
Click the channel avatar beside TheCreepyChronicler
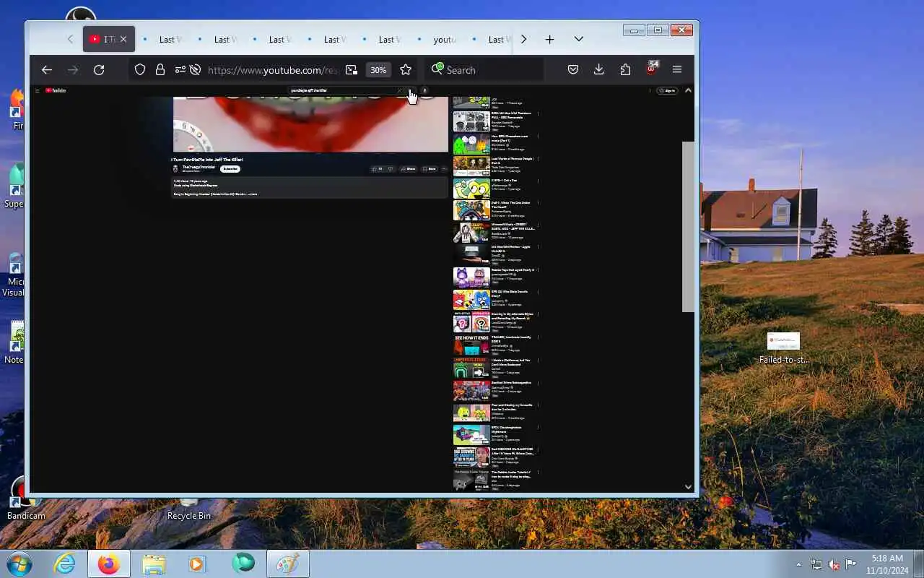[x=175, y=169]
